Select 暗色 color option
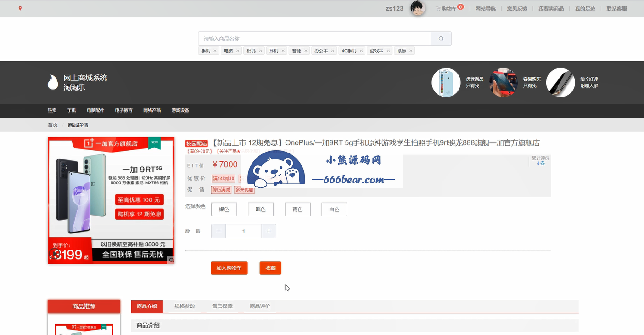This screenshot has height=335, width=644. pyautogui.click(x=261, y=210)
